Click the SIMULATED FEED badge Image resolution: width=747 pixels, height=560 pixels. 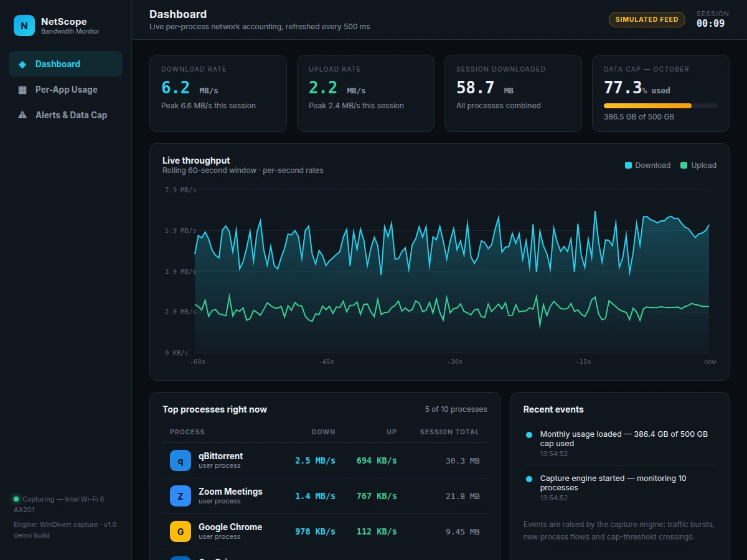pos(647,19)
